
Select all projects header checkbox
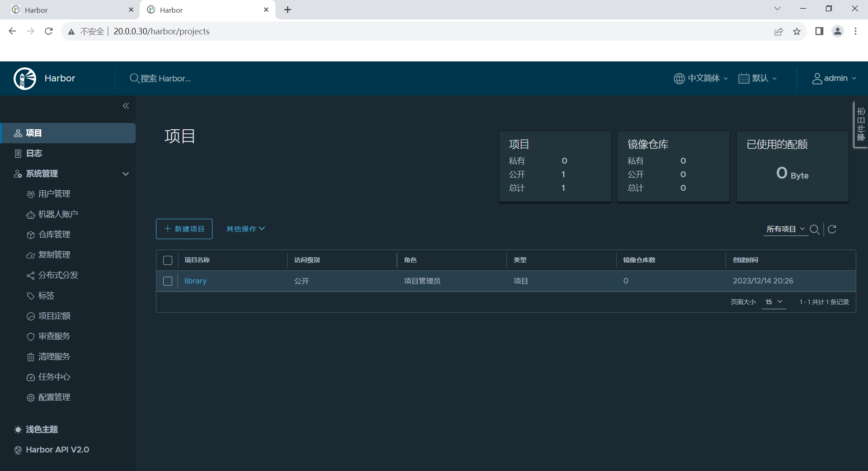coord(168,260)
